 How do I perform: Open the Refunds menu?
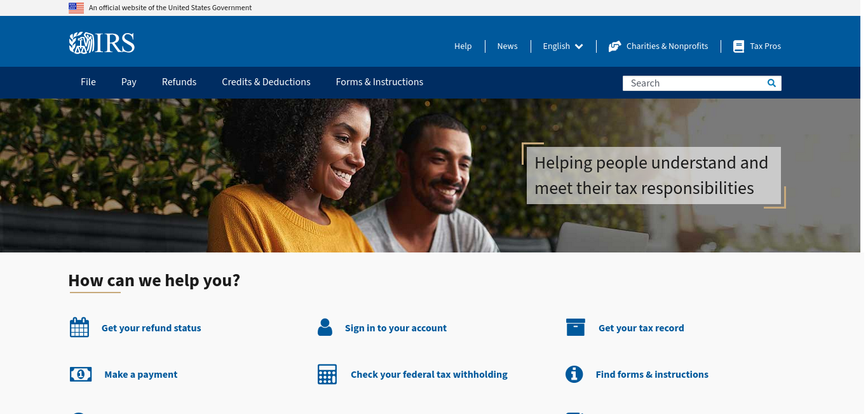tap(179, 82)
